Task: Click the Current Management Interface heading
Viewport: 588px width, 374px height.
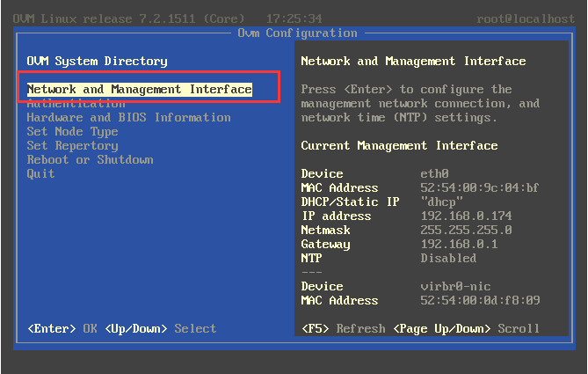Action: [x=399, y=146]
